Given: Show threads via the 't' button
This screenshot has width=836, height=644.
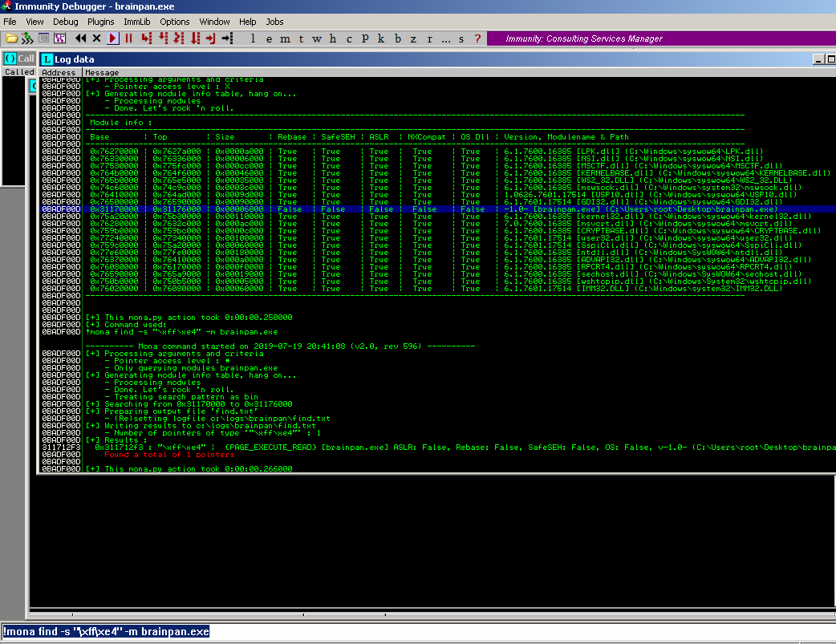Looking at the screenshot, I should coord(301,38).
